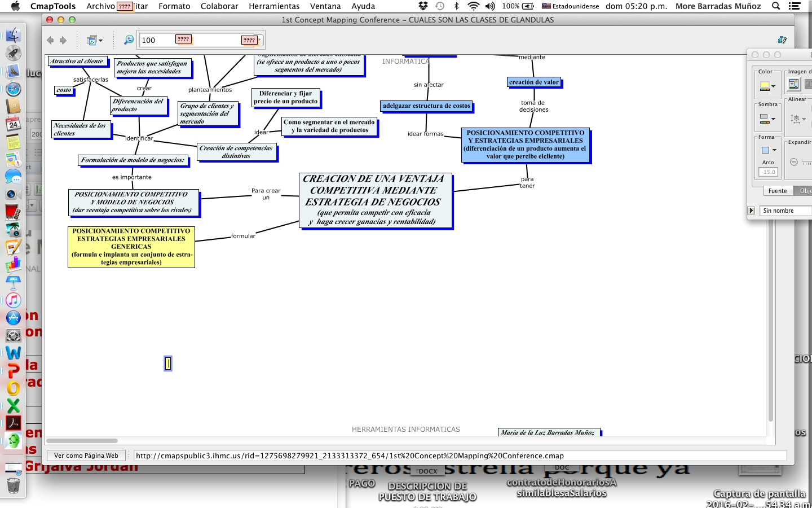
Task: Click the decrease expand minus icon
Action: (x=794, y=162)
